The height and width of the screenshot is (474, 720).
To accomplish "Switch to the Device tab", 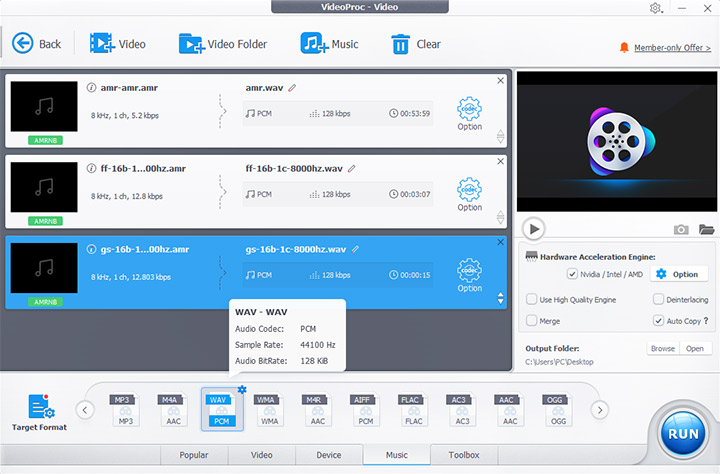I will point(329,455).
